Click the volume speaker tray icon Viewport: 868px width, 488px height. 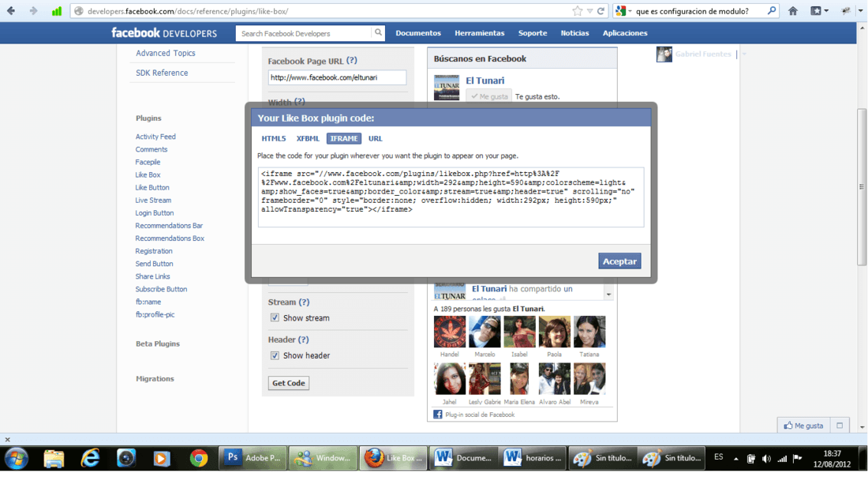pyautogui.click(x=766, y=459)
